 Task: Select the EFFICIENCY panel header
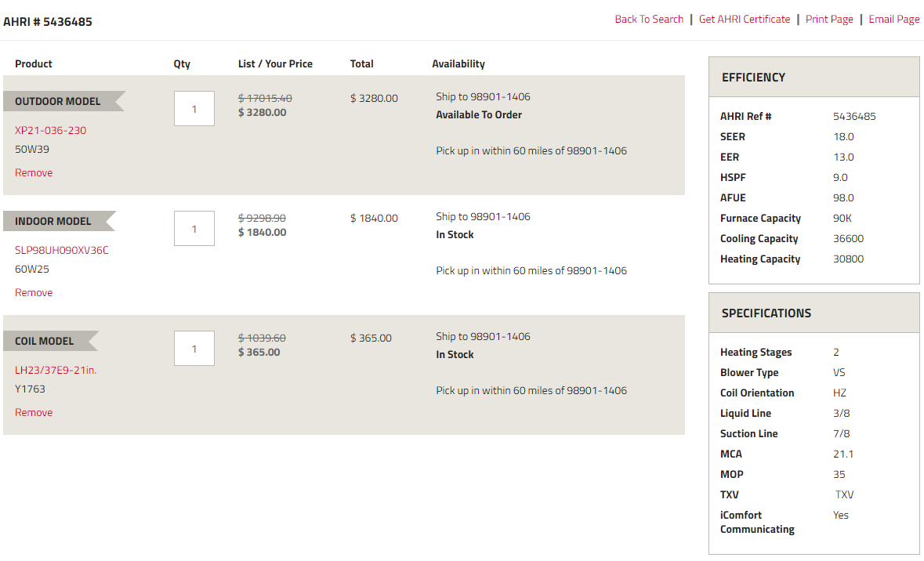tap(813, 78)
